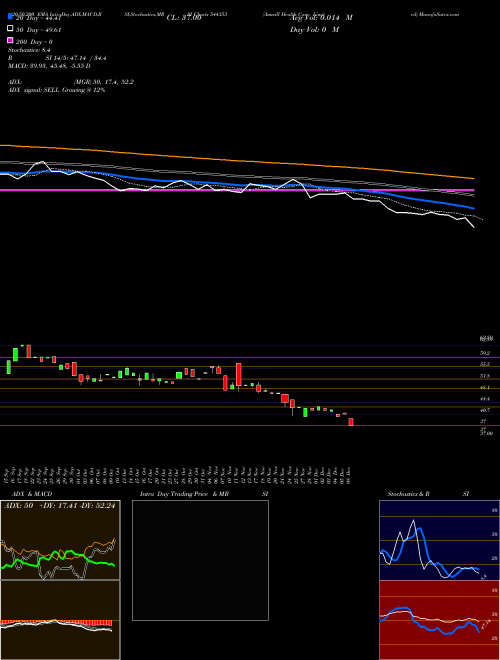500x660 pixels.
Task: Click the 44.4 price axis label
Action: click(x=484, y=399)
